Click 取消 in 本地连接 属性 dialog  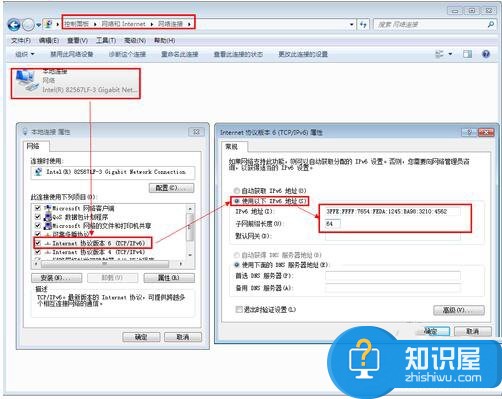[183, 337]
